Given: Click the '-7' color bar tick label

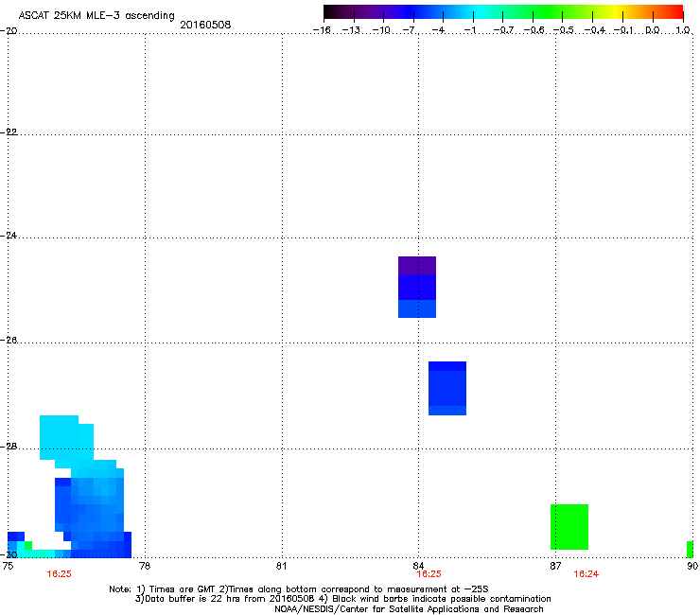Looking at the screenshot, I should [409, 30].
